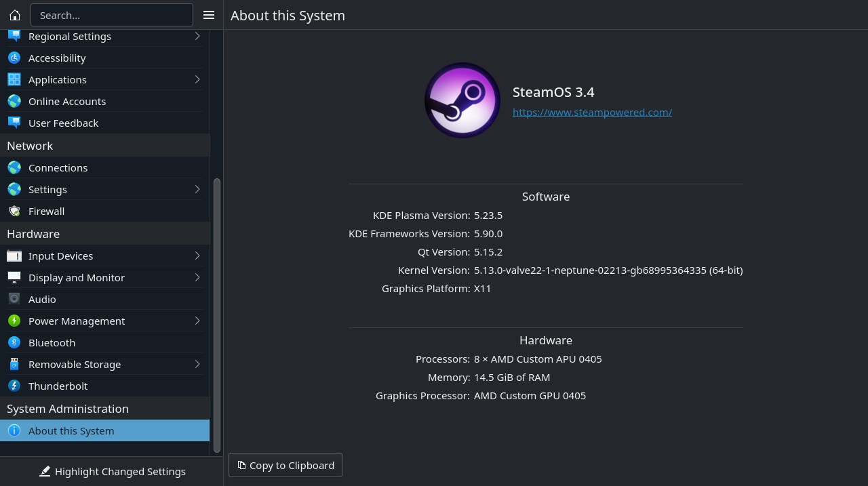
Task: Expand the Regional Settings chevron
Action: pyautogui.click(x=197, y=36)
